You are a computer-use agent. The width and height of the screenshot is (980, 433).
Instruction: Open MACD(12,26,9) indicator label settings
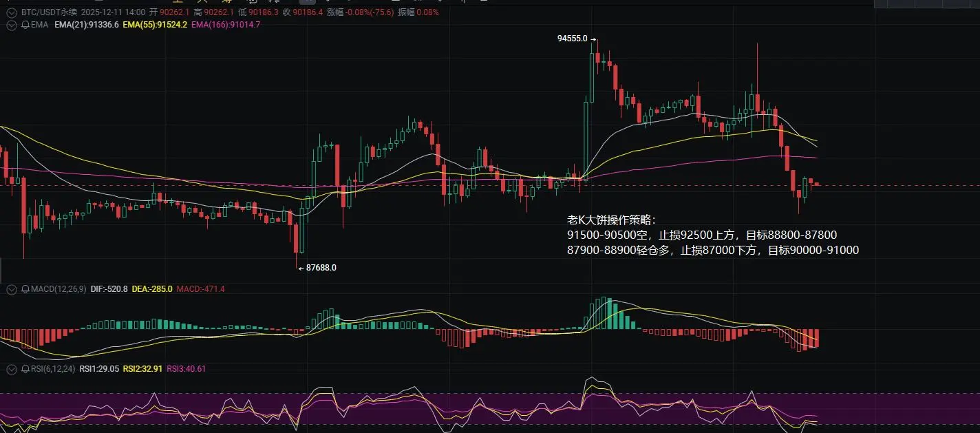[58, 289]
